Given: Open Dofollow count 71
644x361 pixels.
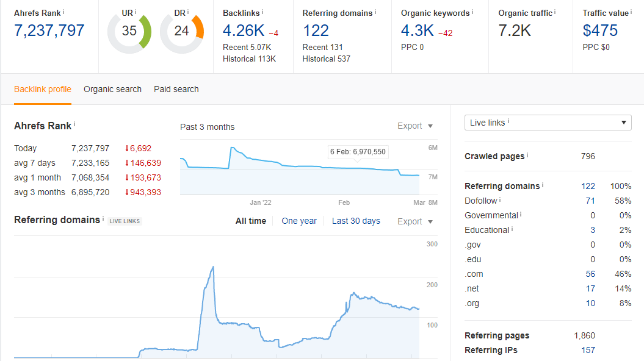Looking at the screenshot, I should pyautogui.click(x=590, y=201).
